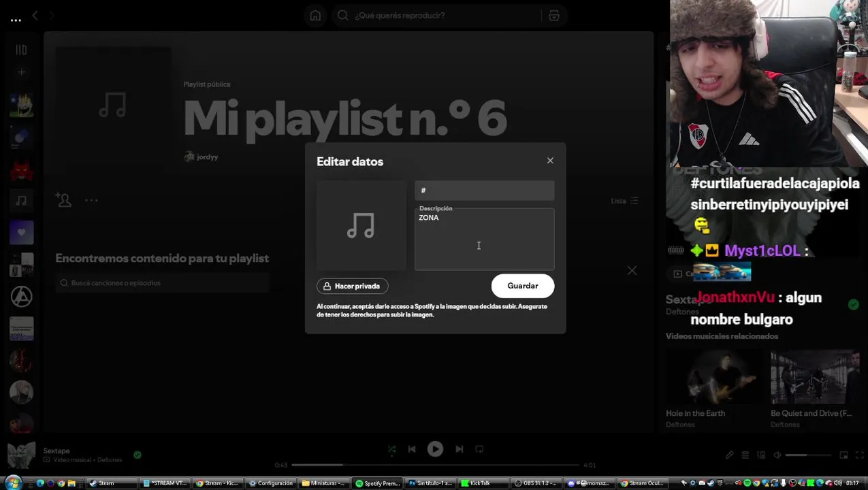Screen dimensions: 868x490
Task: Expand the Your Library sidebar icon
Action: tap(21, 50)
